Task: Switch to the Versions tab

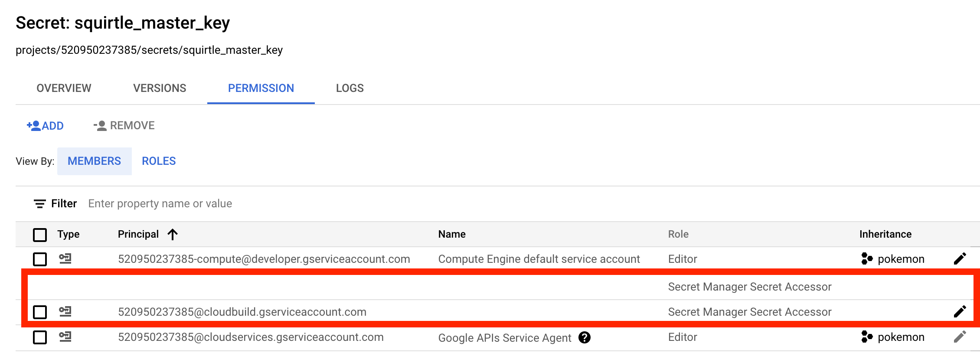Action: point(160,88)
